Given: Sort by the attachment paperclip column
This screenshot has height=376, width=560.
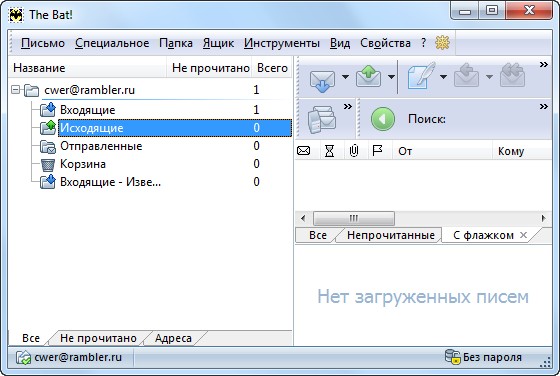Looking at the screenshot, I should 354,151.
